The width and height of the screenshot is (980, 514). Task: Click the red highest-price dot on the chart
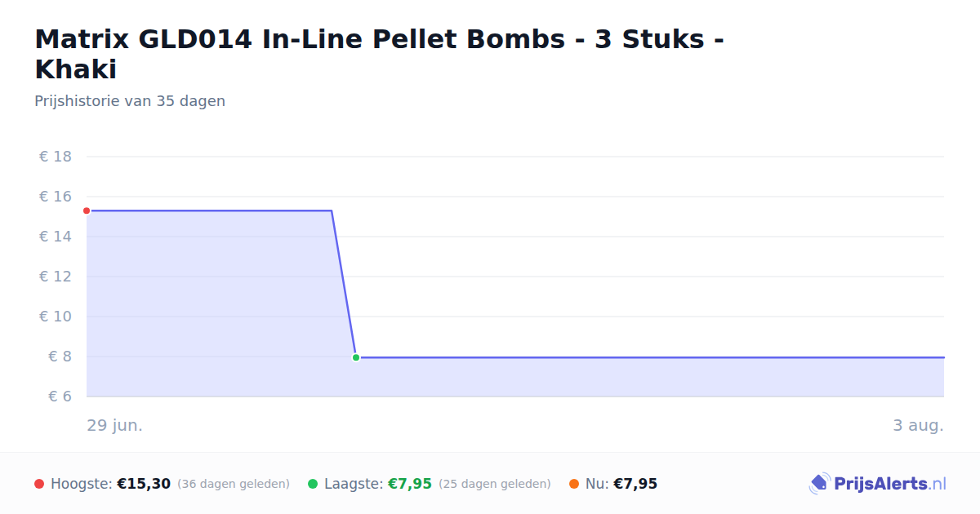pyautogui.click(x=87, y=210)
